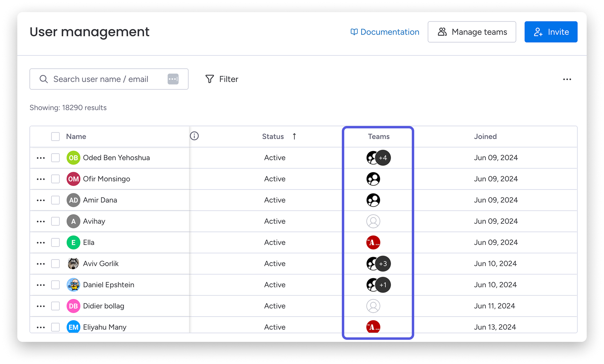This screenshot has height=364, width=604.
Task: Sort by the Joined column header
Action: (485, 137)
